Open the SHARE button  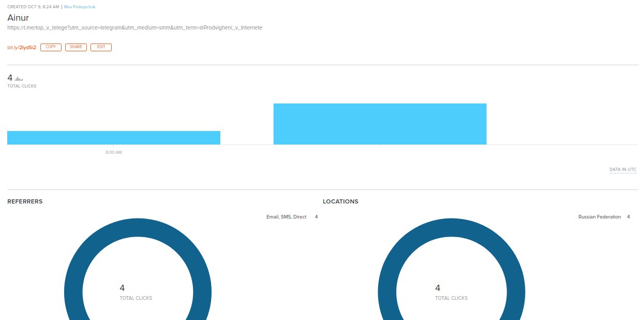point(76,47)
